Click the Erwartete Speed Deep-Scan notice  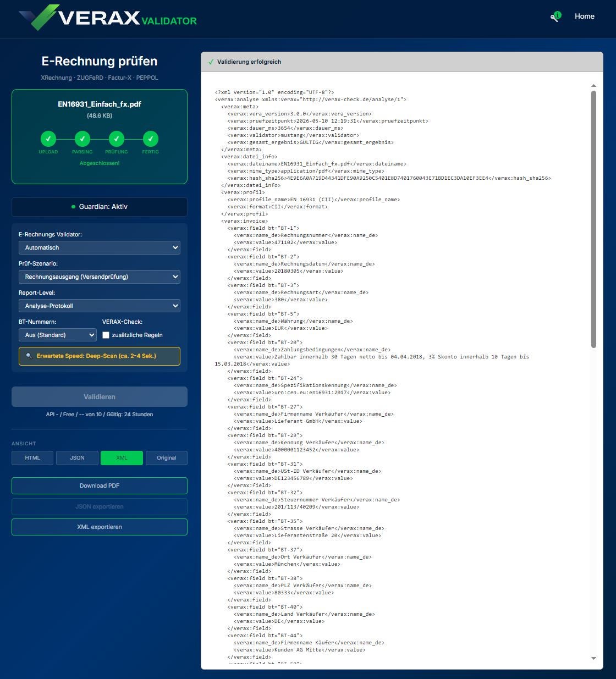pyautogui.click(x=100, y=356)
